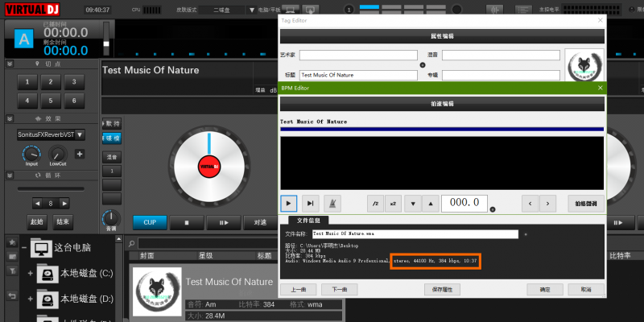Click the 000.0 BPM value field
The image size is (644, 322).
tap(465, 203)
